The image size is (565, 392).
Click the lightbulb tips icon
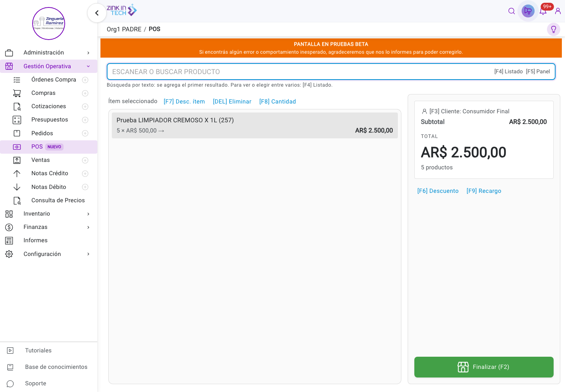[554, 29]
